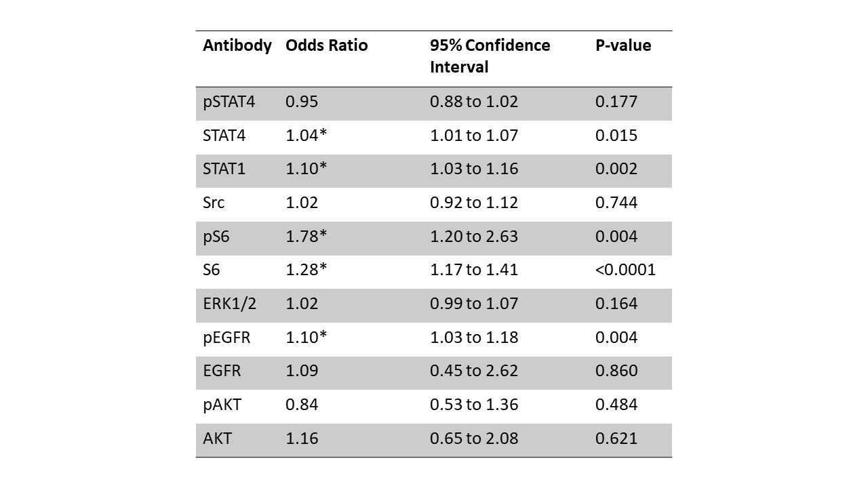Select the EGFR p-value 0.860

tap(616, 371)
